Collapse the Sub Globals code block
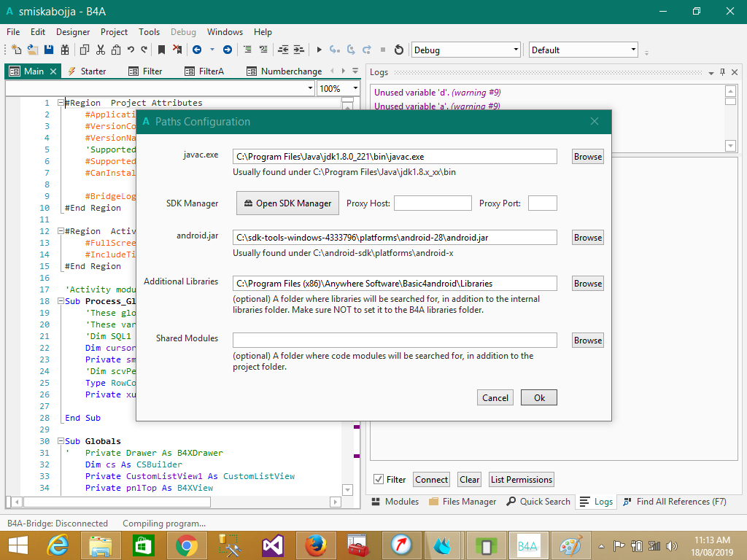747x560 pixels. pos(61,441)
